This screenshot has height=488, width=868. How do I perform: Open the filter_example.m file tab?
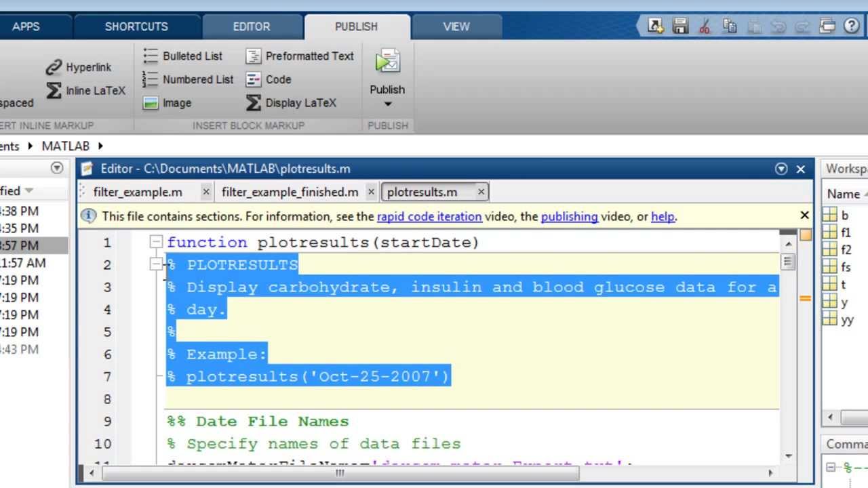coord(138,192)
